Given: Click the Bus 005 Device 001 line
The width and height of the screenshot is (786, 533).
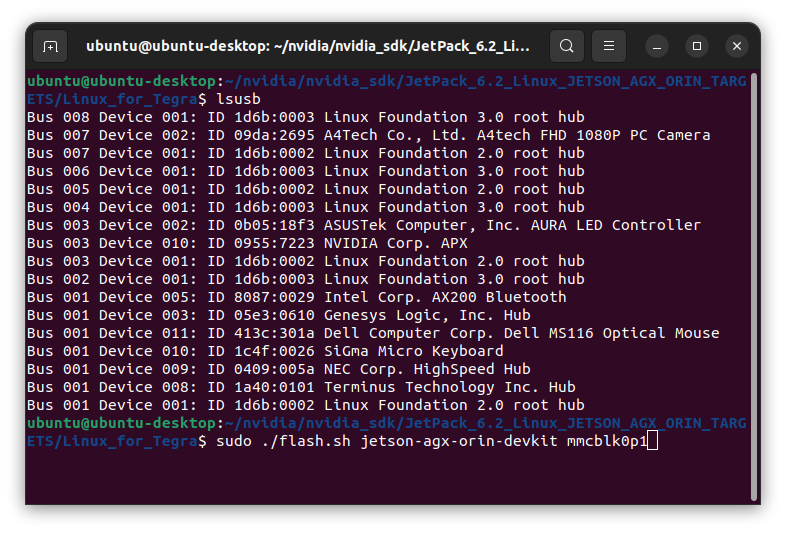Looking at the screenshot, I should pos(306,189).
